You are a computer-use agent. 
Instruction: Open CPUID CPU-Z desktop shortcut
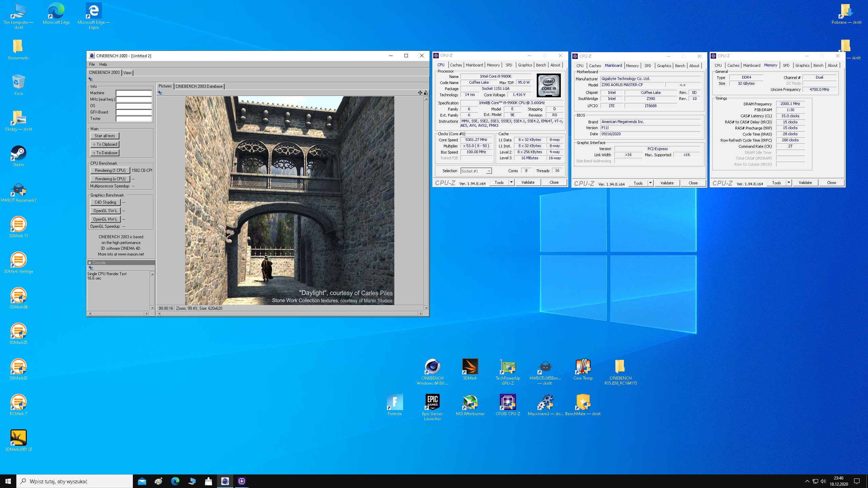tap(508, 405)
